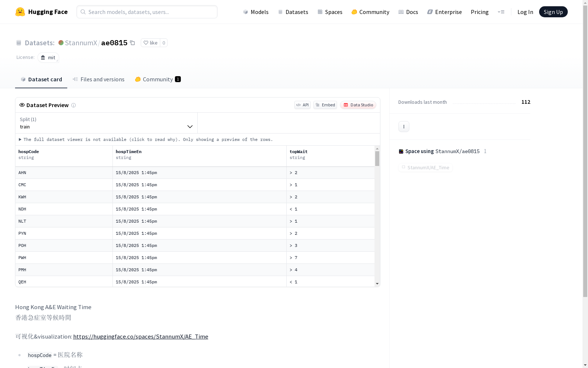
Task: Switch to the Dataset card tab
Action: click(x=41, y=79)
